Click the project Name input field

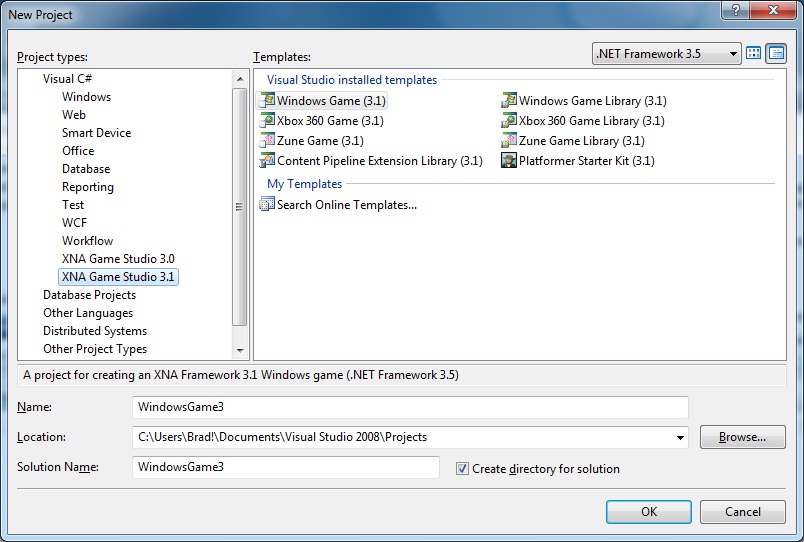point(410,407)
